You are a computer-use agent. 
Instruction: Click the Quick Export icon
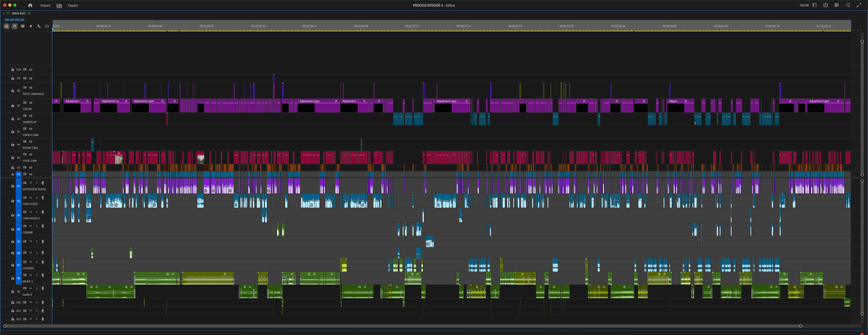pyautogui.click(x=825, y=5)
